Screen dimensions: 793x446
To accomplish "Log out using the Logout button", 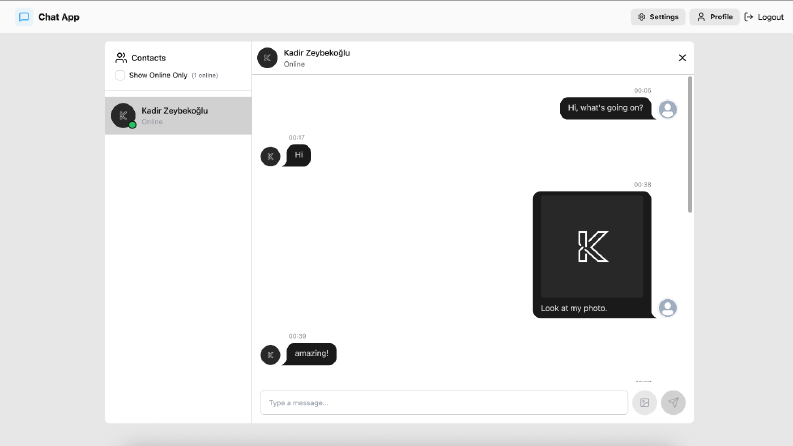I will coord(764,17).
